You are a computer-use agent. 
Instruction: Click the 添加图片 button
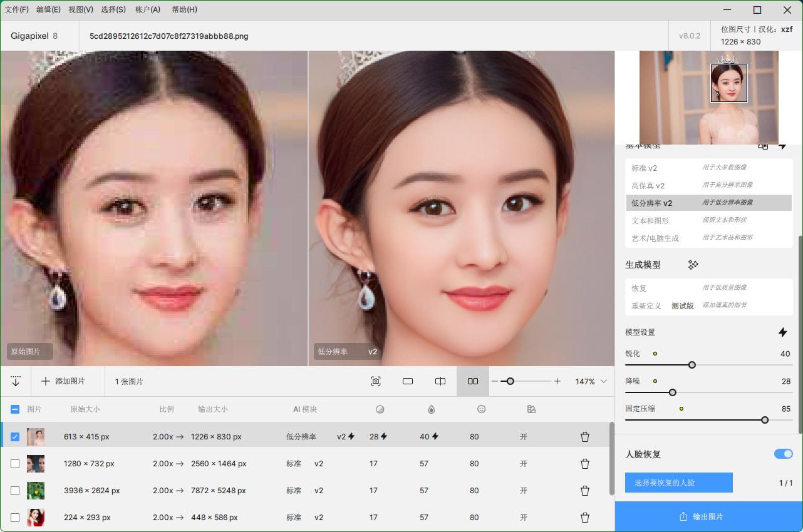point(63,381)
